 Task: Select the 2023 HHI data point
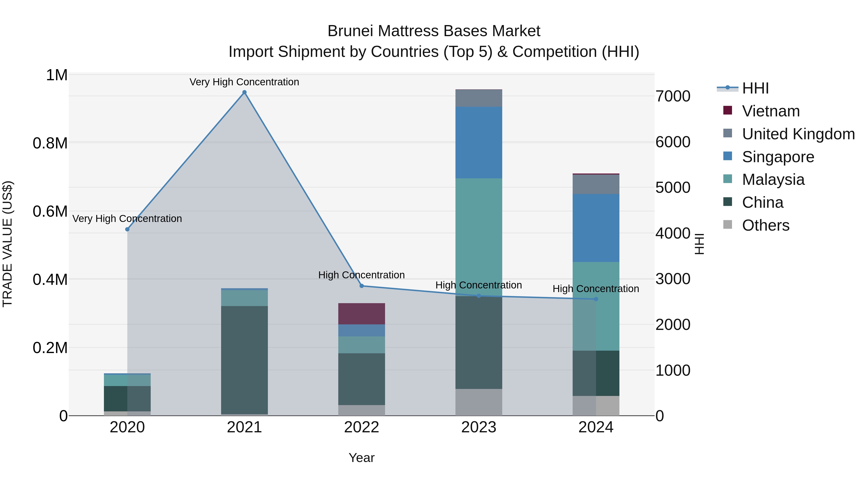coord(479,296)
